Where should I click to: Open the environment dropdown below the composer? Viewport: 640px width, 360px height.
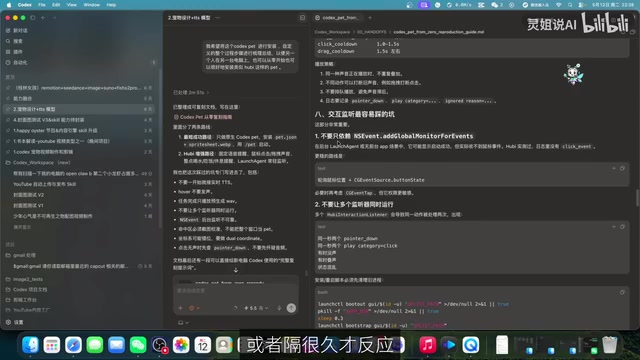tap(183, 322)
